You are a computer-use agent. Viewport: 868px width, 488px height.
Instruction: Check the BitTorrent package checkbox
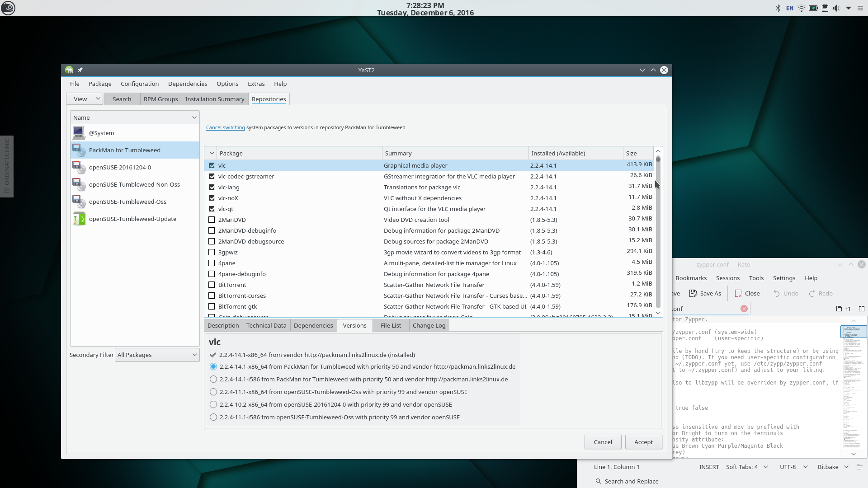pos(212,285)
